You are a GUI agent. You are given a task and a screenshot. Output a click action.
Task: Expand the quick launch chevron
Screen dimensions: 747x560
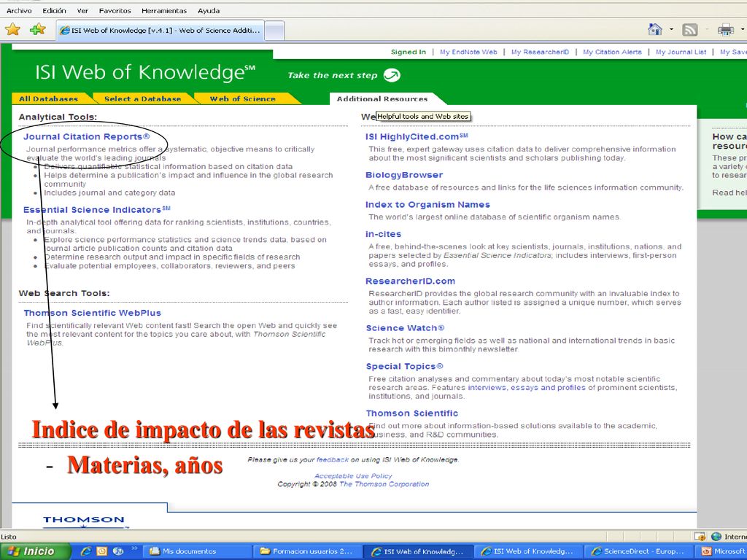click(134, 548)
